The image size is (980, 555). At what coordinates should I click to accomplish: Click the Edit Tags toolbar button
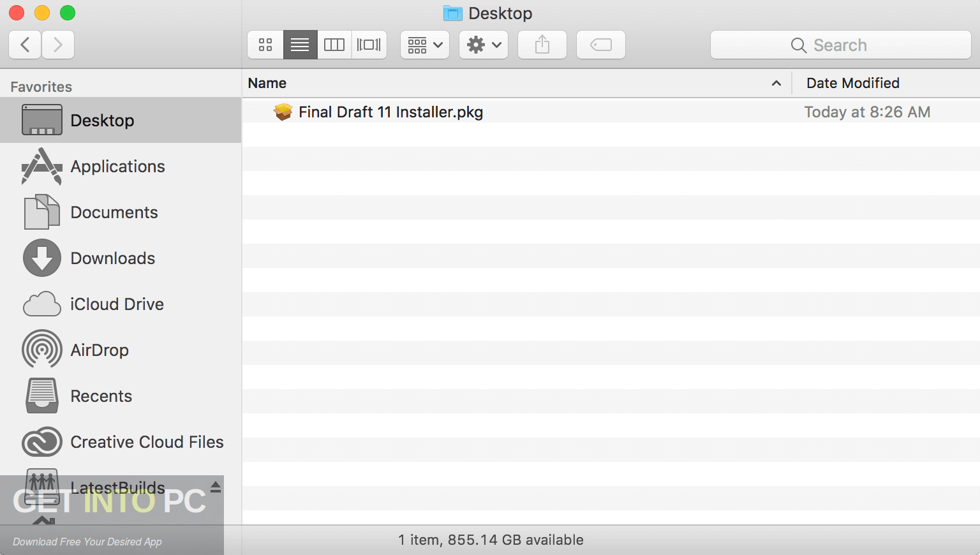[601, 45]
